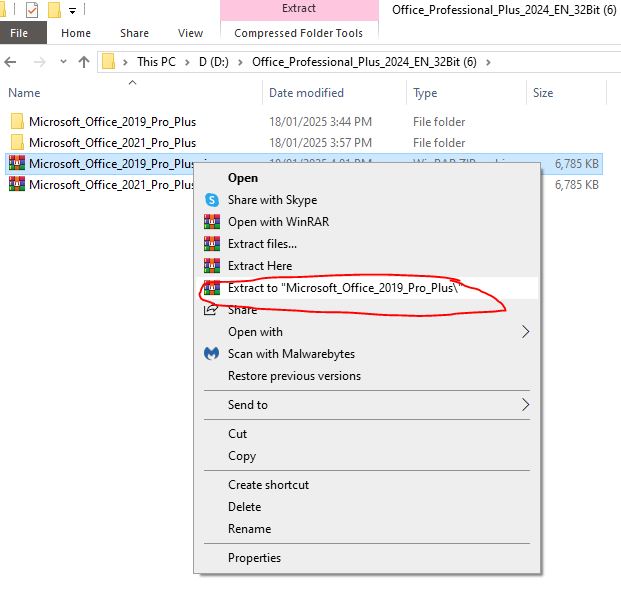Click the Send to submenu arrow
The width and height of the screenshot is (621, 590).
(x=525, y=405)
